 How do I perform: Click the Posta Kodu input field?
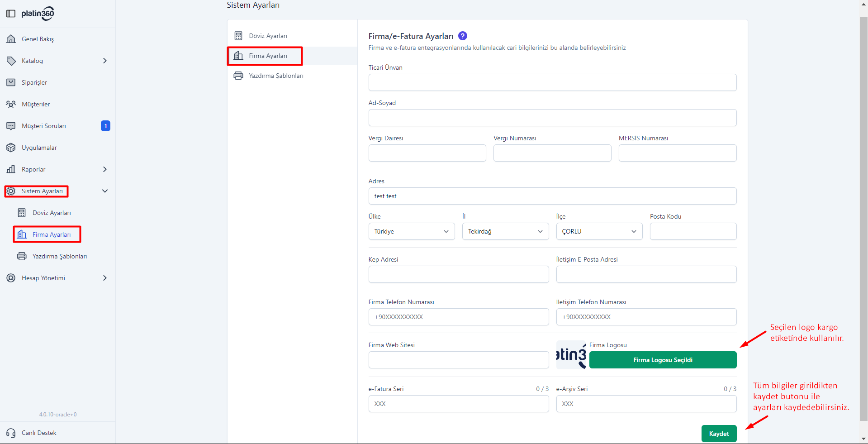693,231
